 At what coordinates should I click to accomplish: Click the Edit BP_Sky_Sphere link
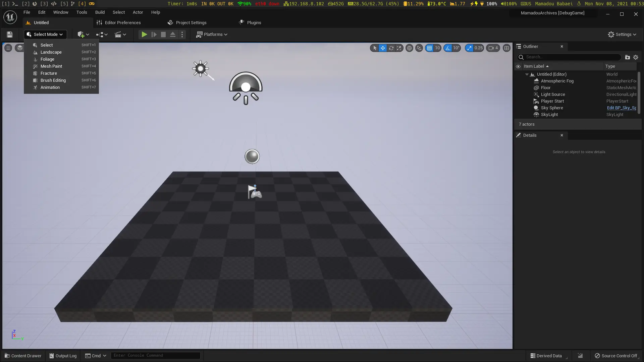pos(621,108)
